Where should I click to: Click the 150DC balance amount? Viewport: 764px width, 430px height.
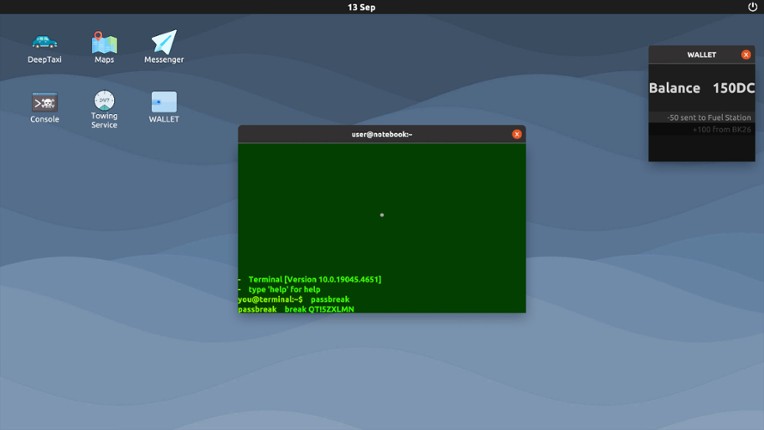(x=733, y=88)
